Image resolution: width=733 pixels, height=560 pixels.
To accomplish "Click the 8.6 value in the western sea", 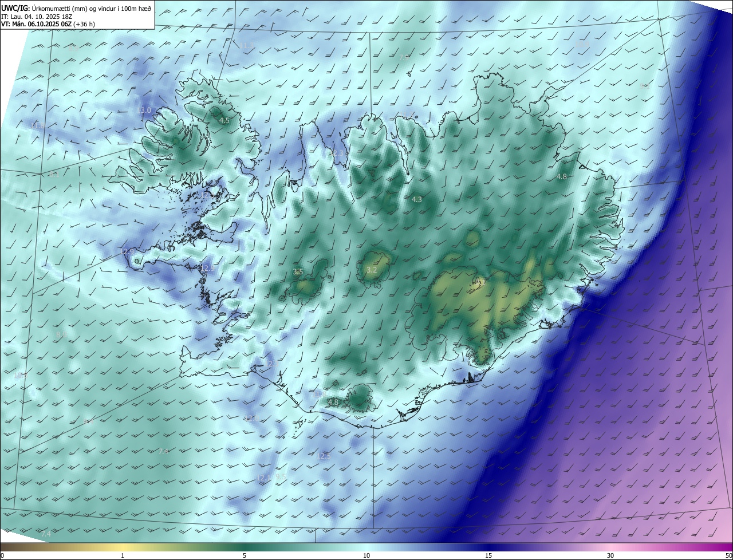I will pos(61,334).
